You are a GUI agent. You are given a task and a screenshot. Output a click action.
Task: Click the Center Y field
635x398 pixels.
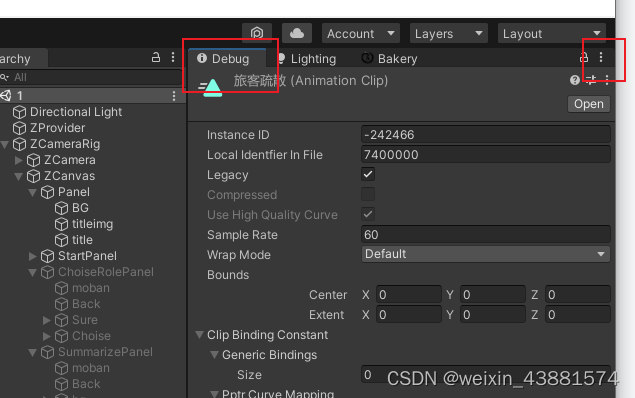[x=493, y=294]
